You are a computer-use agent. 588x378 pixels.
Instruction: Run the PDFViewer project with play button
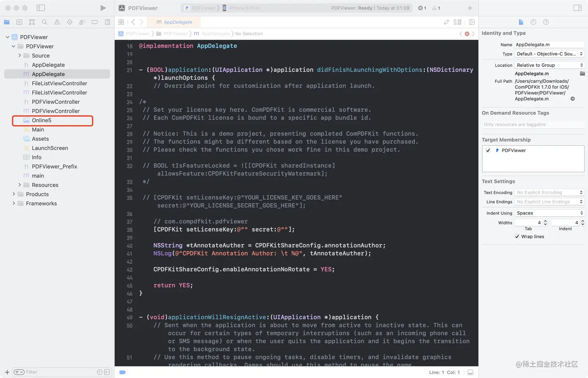pos(103,8)
